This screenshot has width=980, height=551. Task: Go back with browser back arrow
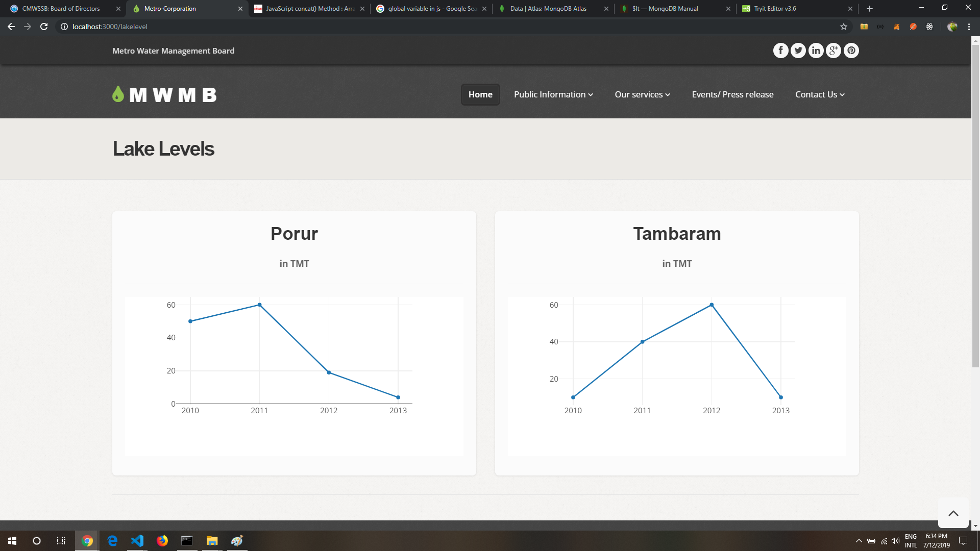point(11,27)
